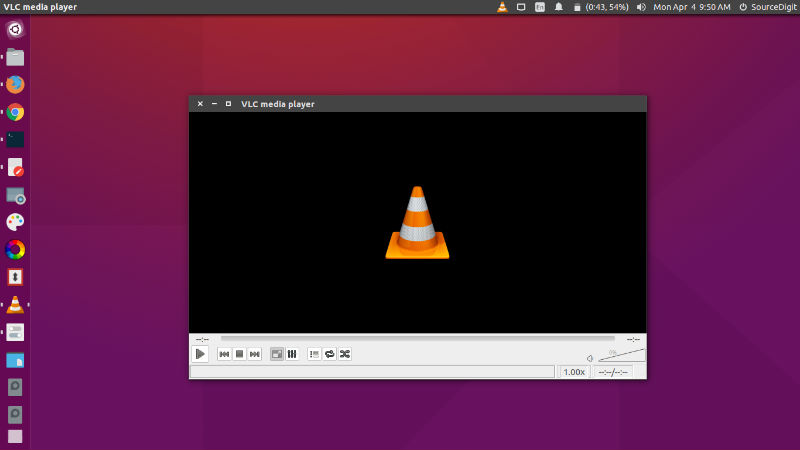Click the elapsed/total time label
The image size is (800, 450).
click(613, 372)
